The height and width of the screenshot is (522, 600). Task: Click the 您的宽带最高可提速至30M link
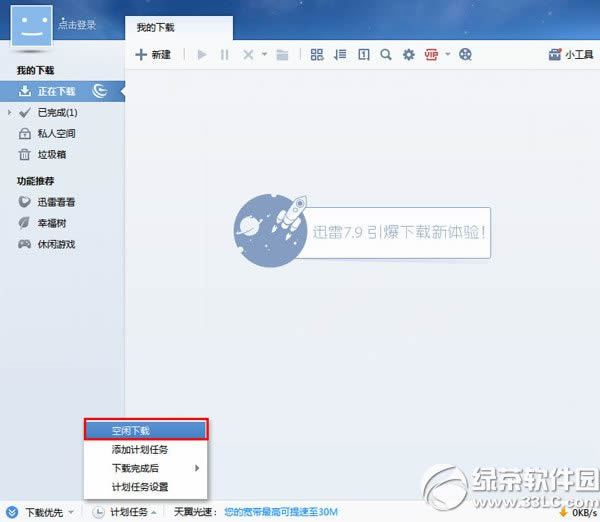282,512
